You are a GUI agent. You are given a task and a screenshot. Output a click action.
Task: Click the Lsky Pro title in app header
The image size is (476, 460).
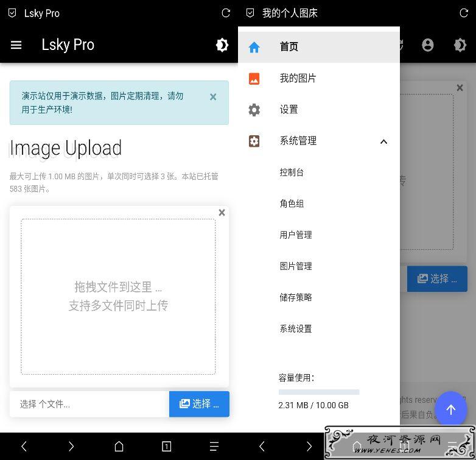click(x=68, y=45)
